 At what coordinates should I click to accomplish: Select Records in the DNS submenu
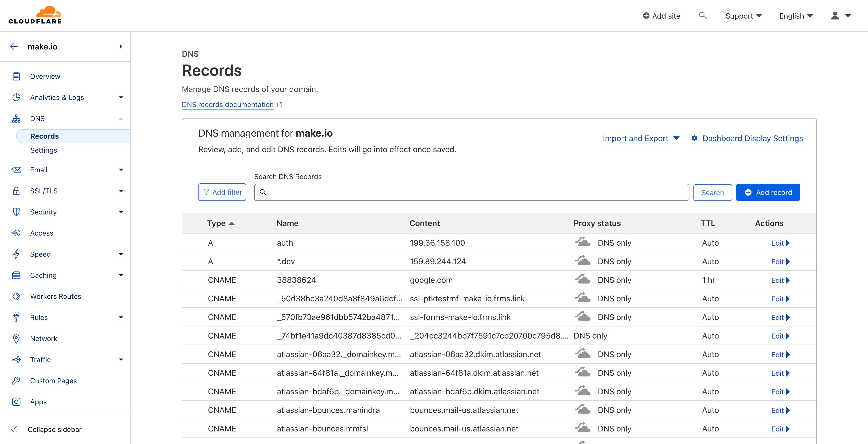pyautogui.click(x=73, y=136)
